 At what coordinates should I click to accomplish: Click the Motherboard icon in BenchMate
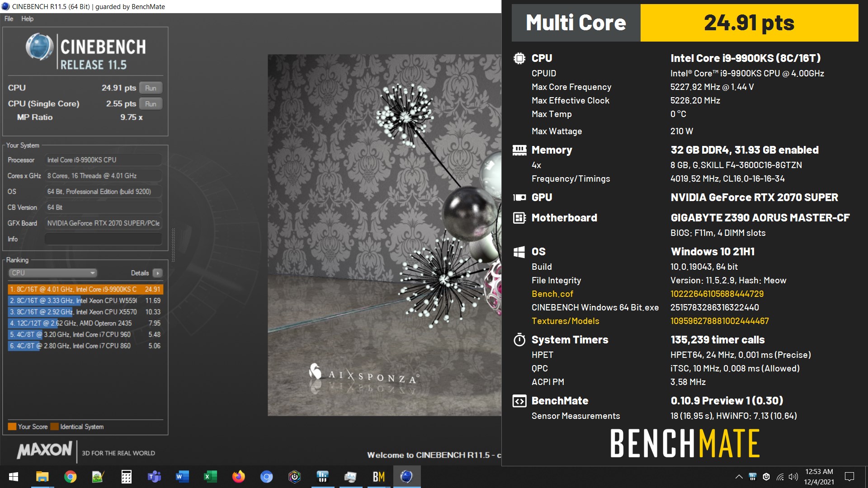tap(519, 218)
